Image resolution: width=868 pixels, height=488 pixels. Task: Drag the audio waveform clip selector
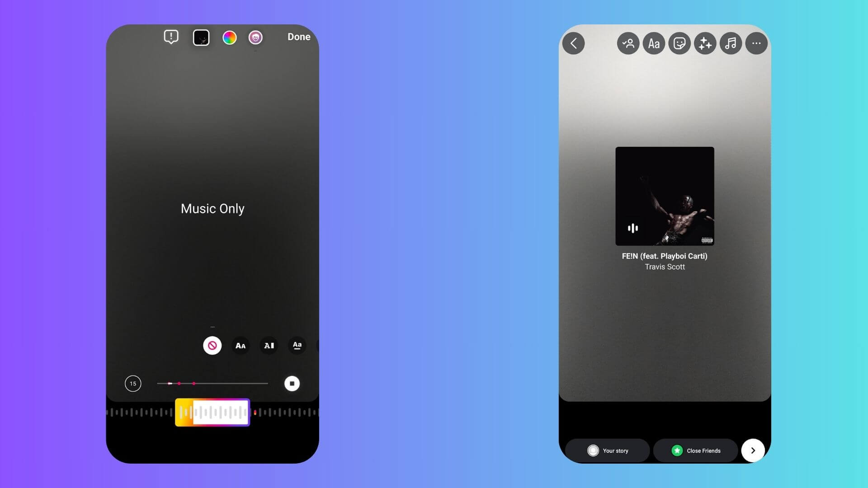tap(212, 413)
